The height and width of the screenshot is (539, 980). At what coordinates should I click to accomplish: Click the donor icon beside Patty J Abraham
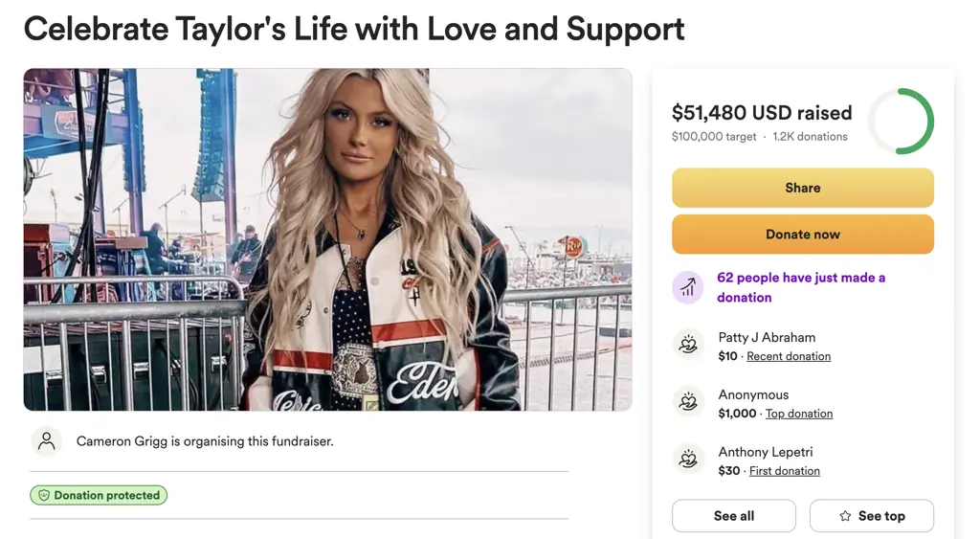tap(688, 346)
